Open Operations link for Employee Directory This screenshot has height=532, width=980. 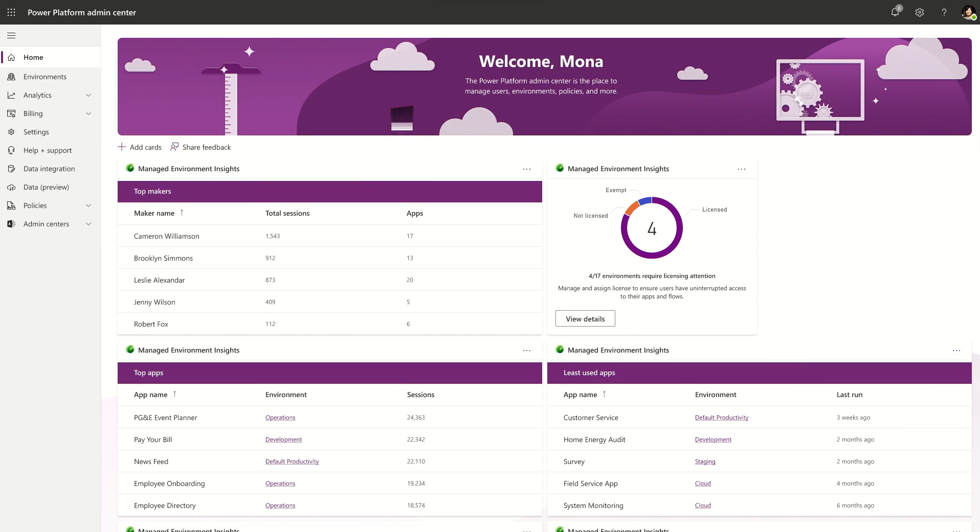tap(280, 505)
